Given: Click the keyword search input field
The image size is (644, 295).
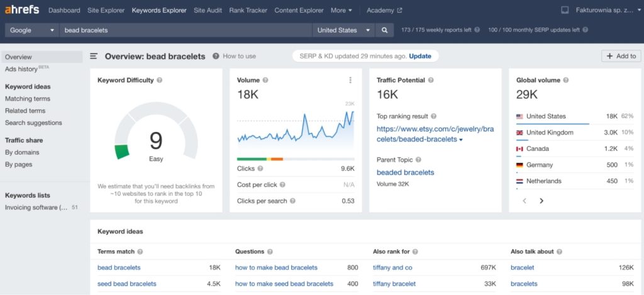Looking at the screenshot, I should [186, 30].
